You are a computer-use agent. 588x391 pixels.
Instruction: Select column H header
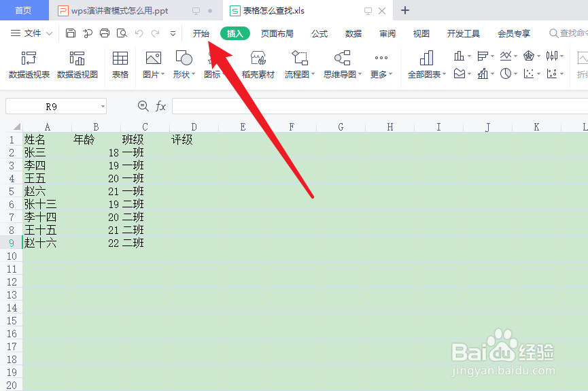[x=390, y=127]
